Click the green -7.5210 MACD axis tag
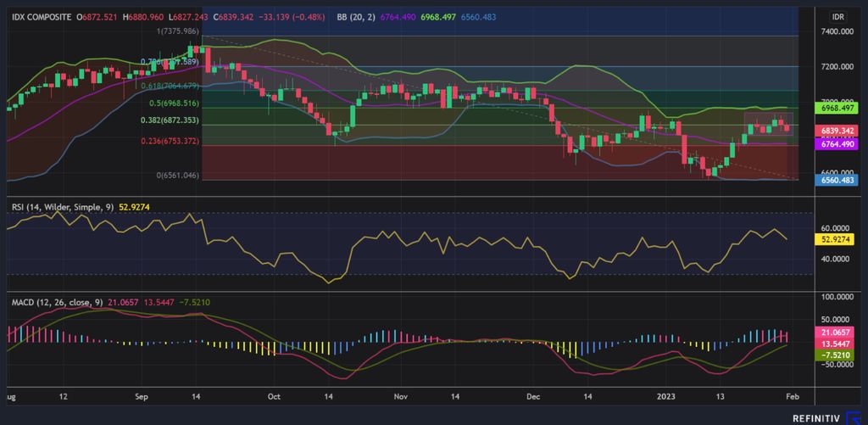Screen dimensions: 868x425 pos(835,355)
